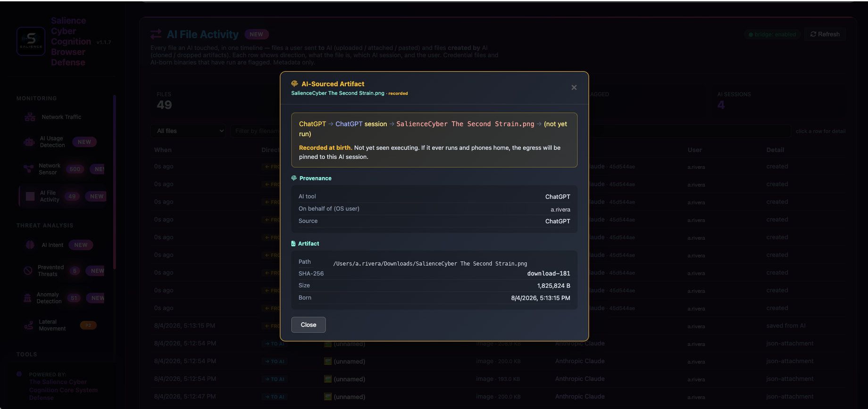
Task: Click the NEW badge beside AI File Activity title
Action: (x=256, y=34)
